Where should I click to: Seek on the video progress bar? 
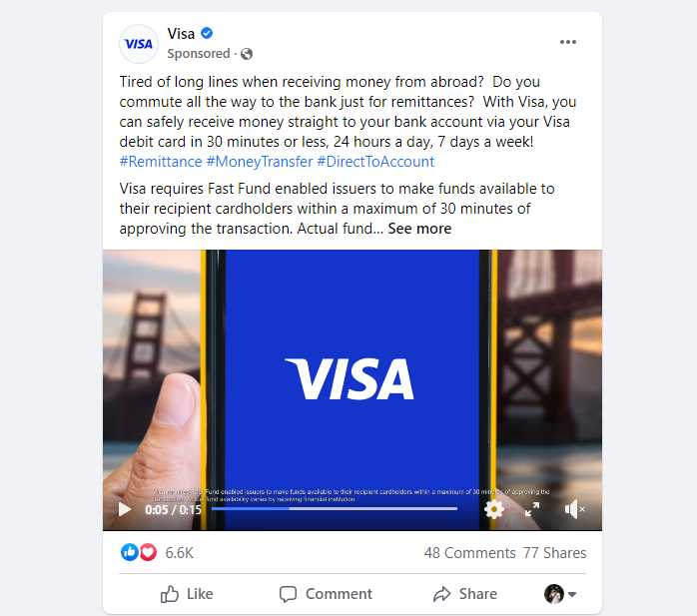pyautogui.click(x=335, y=508)
